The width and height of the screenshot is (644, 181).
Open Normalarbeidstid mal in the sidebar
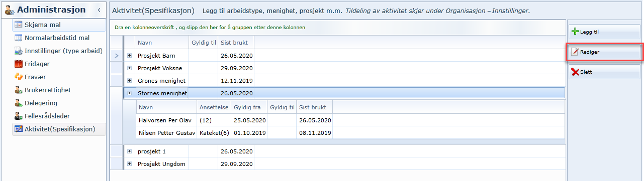(x=59, y=38)
